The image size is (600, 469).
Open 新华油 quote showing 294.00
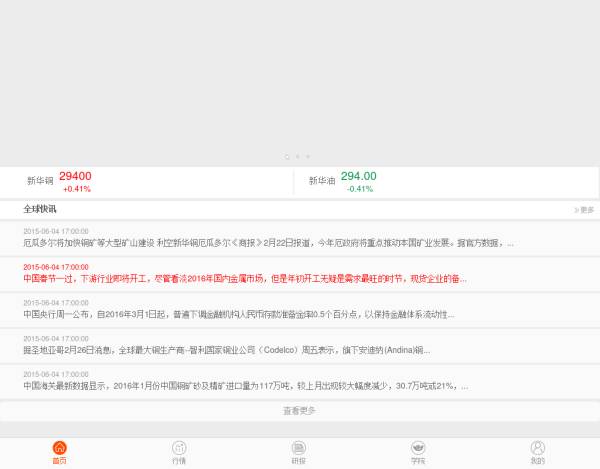447,182
